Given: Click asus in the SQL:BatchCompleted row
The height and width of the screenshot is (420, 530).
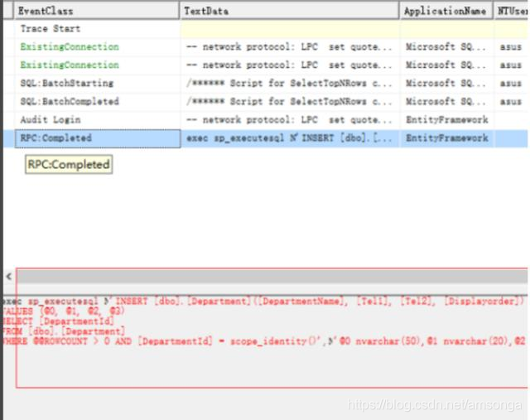Looking at the screenshot, I should [x=510, y=101].
